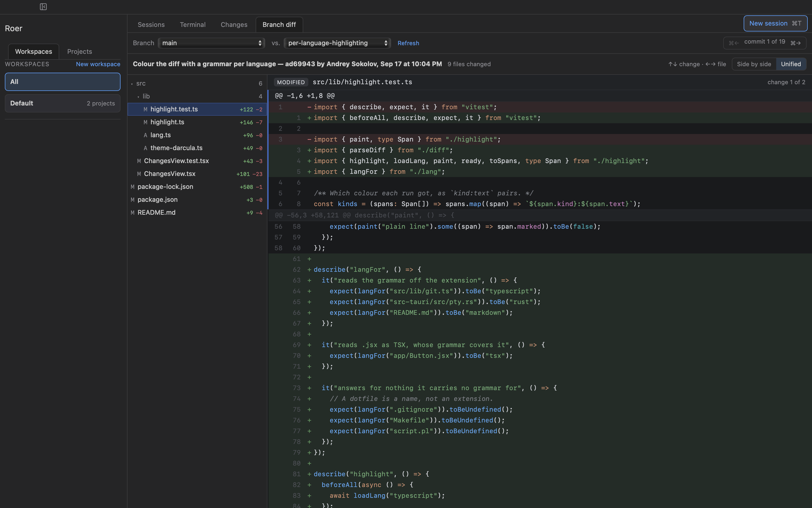Image resolution: width=812 pixels, height=508 pixels.
Task: Switch to Side by side view
Action: pos(754,64)
